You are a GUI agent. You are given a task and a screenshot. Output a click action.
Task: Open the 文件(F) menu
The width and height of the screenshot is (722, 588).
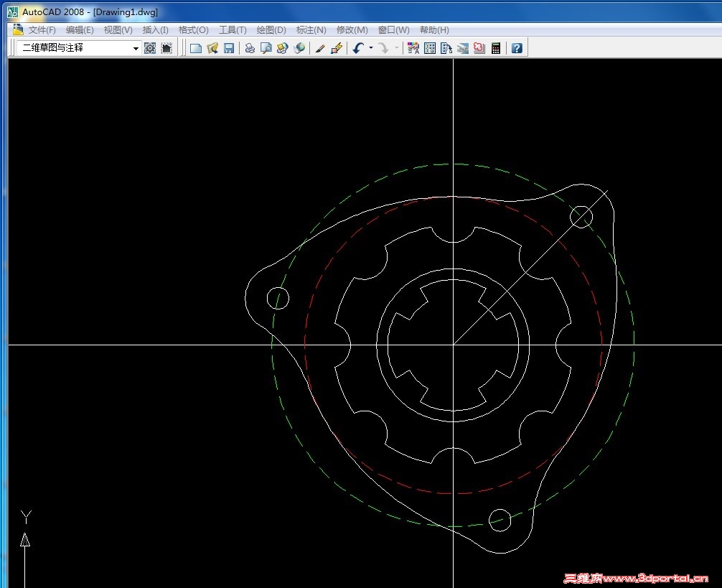point(42,30)
